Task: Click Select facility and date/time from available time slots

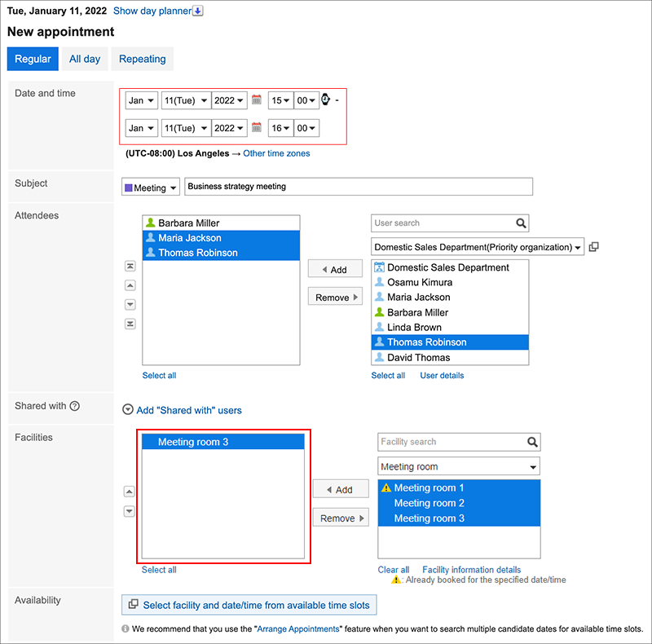Action: [249, 605]
